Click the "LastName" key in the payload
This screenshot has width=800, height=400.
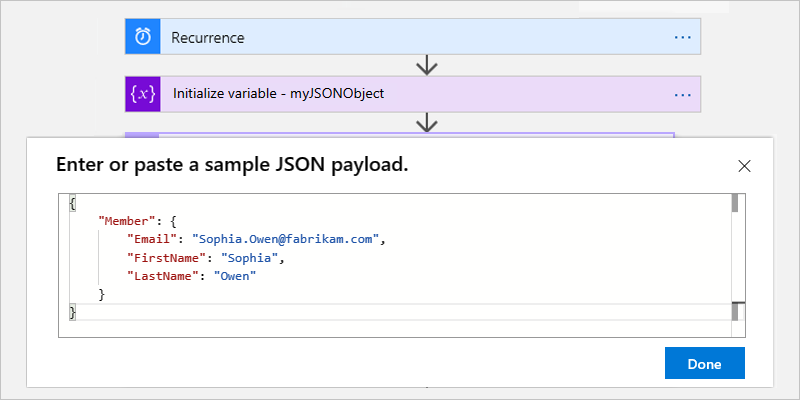158,276
